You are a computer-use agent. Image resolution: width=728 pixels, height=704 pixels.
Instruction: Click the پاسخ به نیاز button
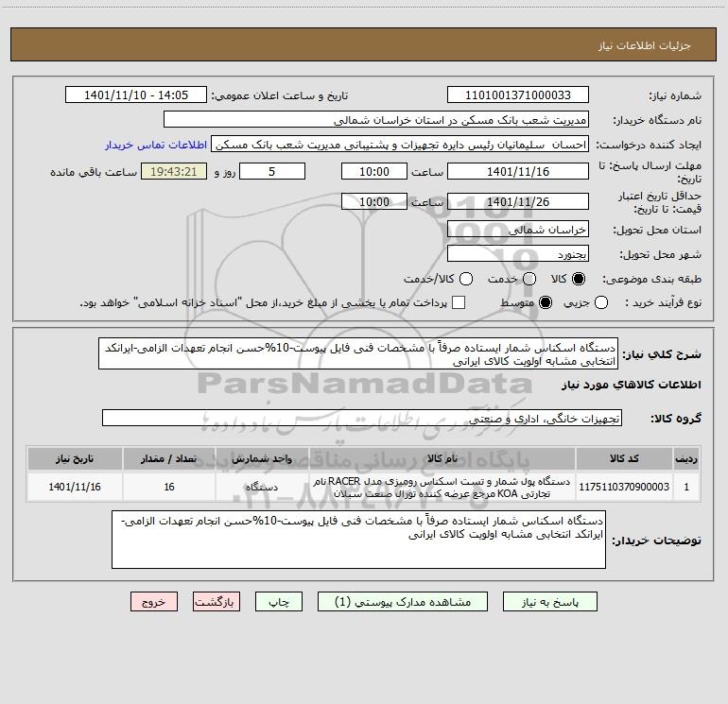(549, 601)
